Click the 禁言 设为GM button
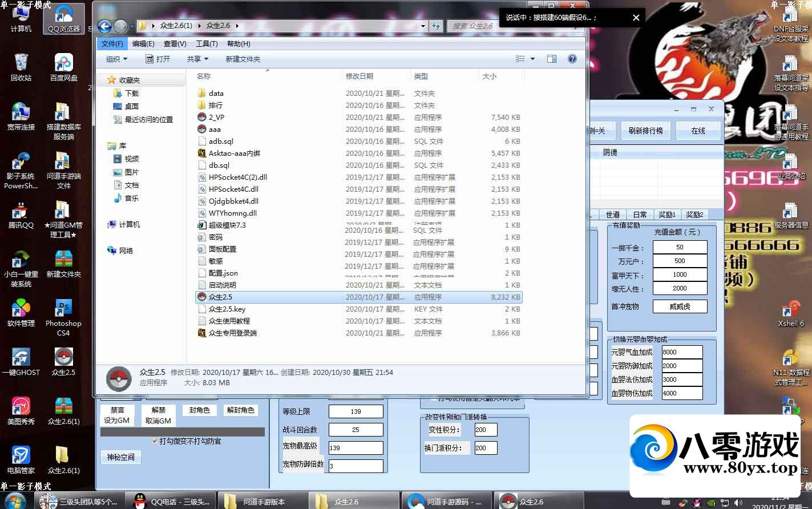 click(116, 415)
